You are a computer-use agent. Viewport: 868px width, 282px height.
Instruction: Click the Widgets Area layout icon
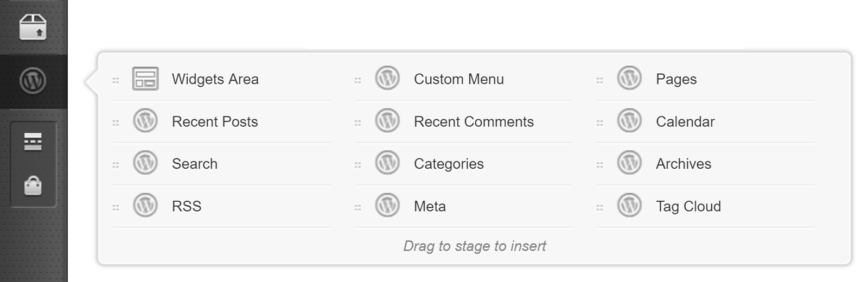pos(145,79)
